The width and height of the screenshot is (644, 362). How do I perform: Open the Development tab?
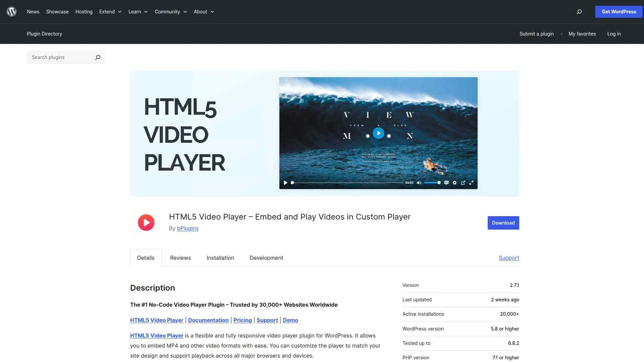[x=266, y=258]
